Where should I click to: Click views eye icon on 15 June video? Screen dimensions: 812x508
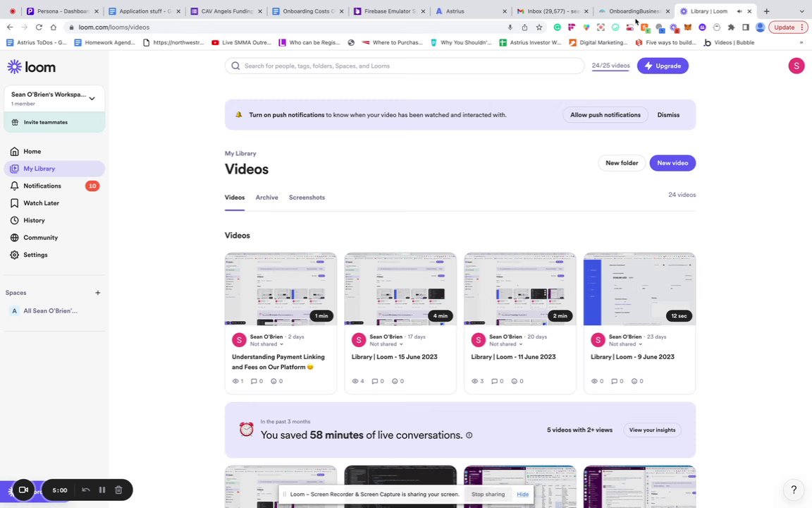pos(358,381)
